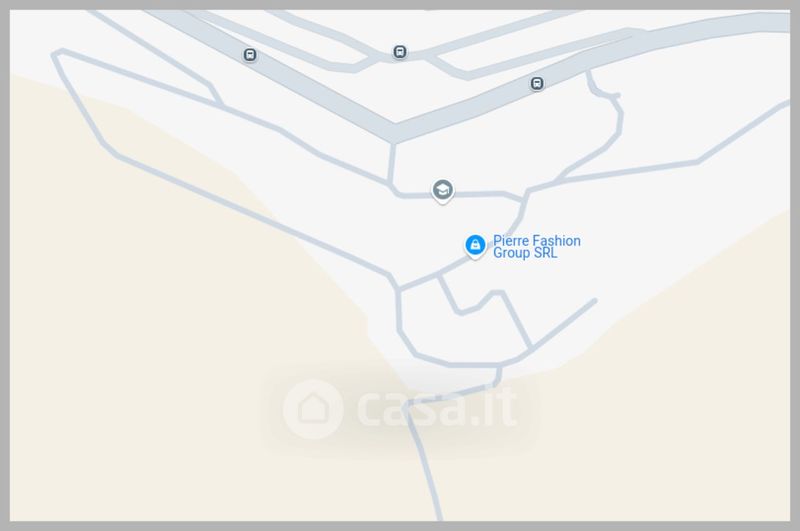Select the blue shopping bag pin
This screenshot has width=800, height=531.
475,246
